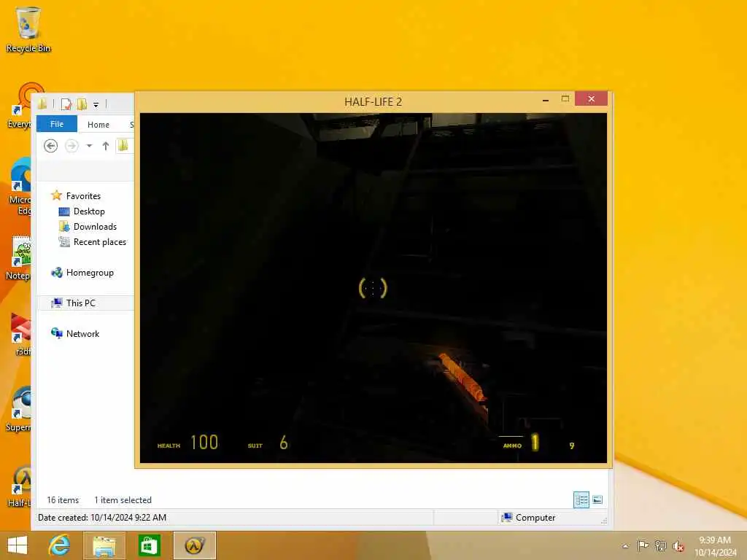
Task: Open Recent places under Favorites
Action: [93, 242]
